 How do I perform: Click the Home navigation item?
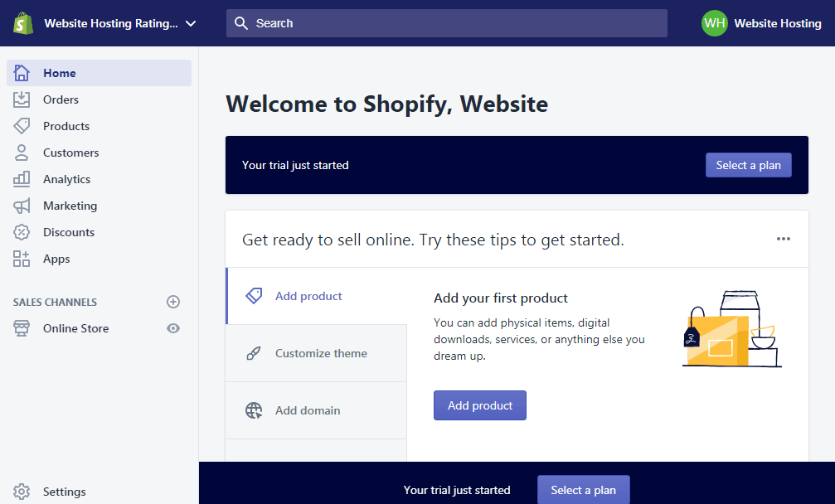60,73
